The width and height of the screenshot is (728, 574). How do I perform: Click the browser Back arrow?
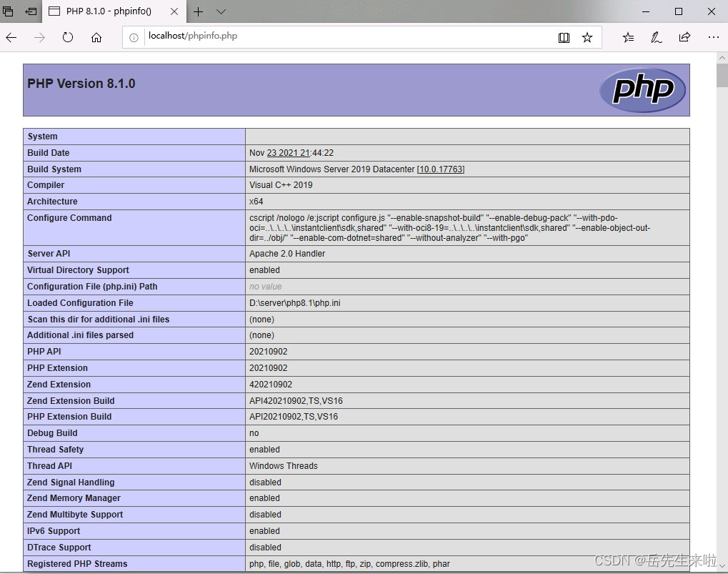(11, 38)
